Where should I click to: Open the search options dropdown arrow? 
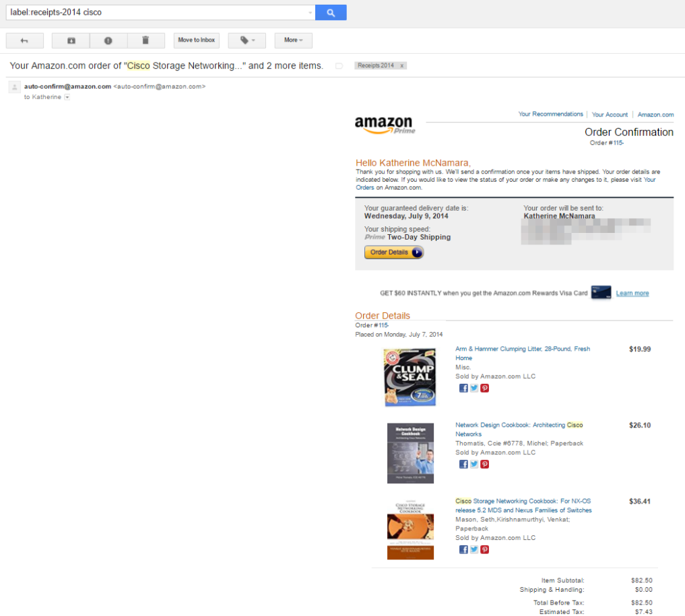(311, 13)
